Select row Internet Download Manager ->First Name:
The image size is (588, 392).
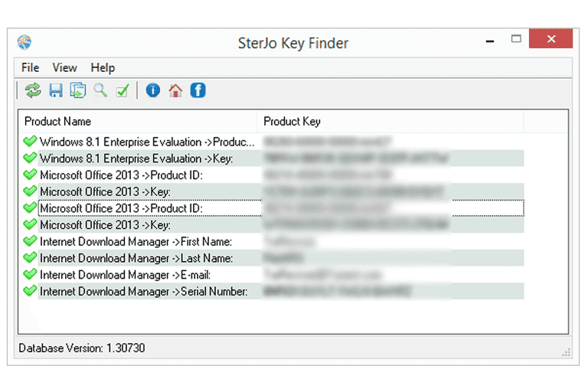(x=273, y=242)
